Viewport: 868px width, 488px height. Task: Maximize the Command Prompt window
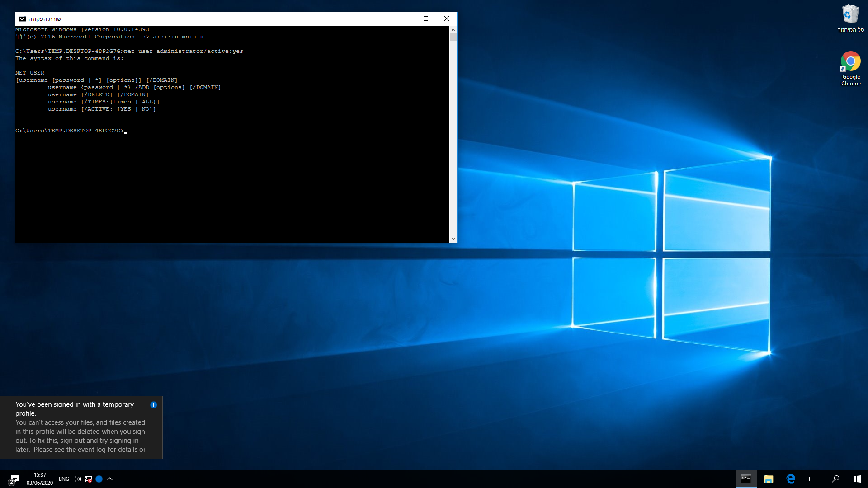(x=426, y=19)
